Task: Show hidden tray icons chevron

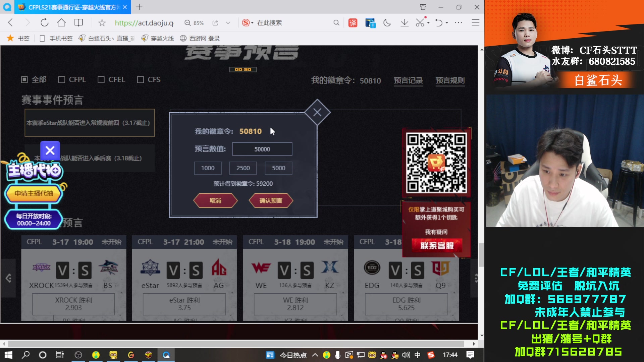Action: [x=315, y=355]
